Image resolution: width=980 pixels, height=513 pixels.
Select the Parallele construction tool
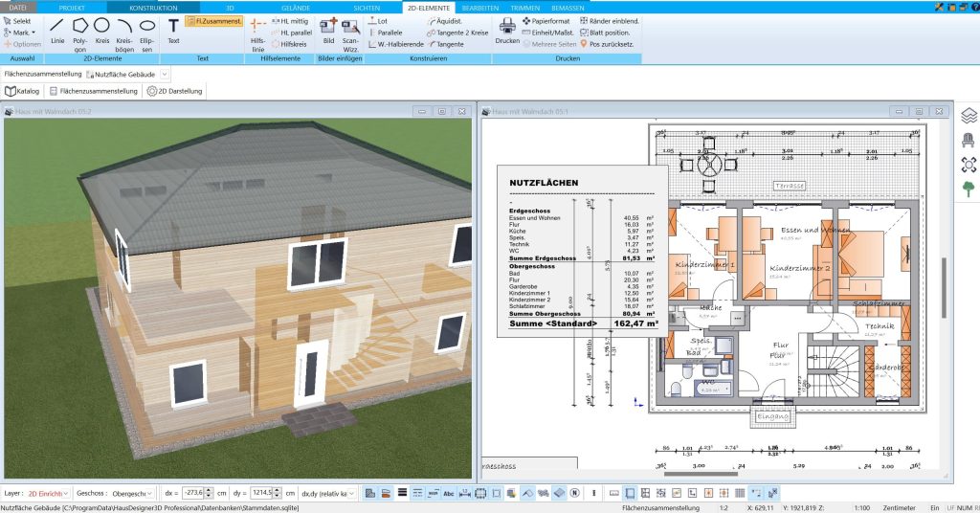tap(386, 33)
